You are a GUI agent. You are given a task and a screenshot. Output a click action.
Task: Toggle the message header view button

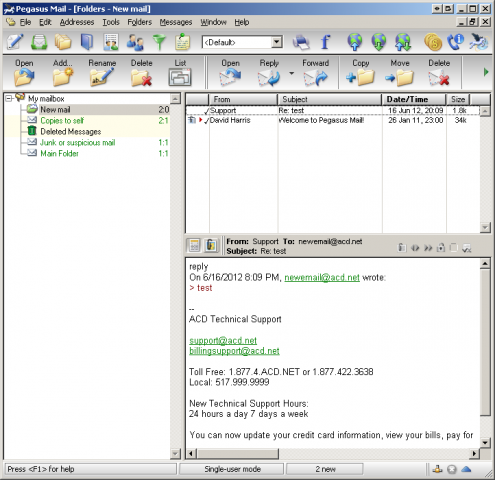194,246
